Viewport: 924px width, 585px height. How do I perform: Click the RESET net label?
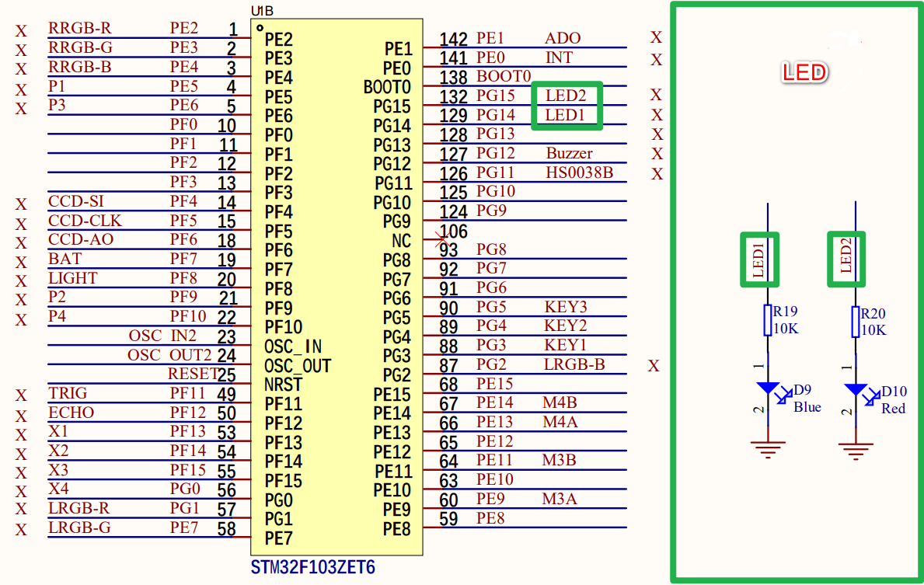tap(193, 374)
